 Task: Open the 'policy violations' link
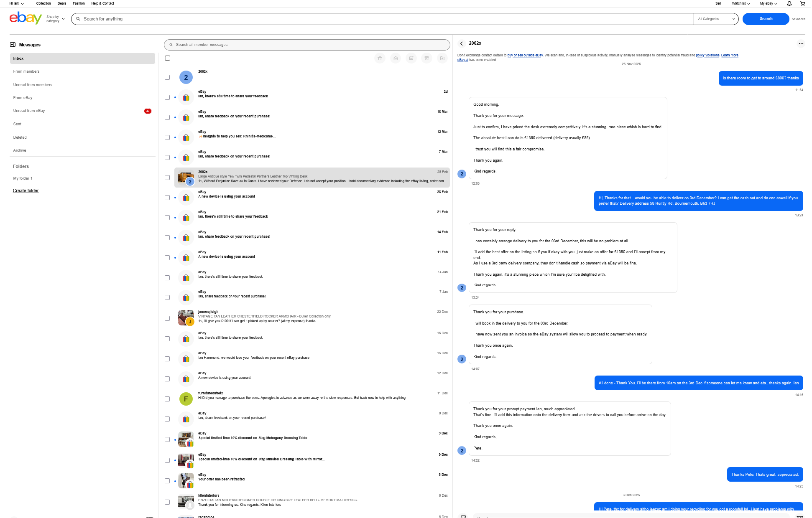coord(707,55)
